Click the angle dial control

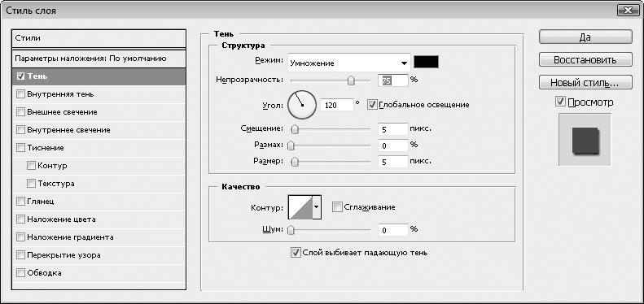[x=302, y=105]
